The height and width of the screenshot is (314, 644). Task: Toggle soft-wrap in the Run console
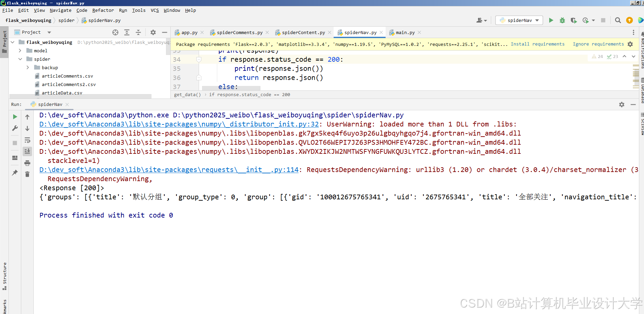pos(27,140)
